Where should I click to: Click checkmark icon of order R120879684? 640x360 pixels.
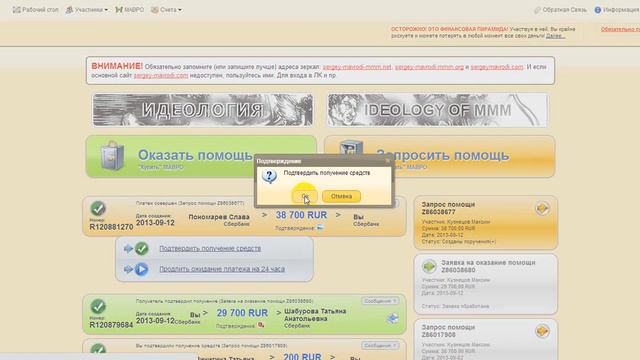(98, 307)
